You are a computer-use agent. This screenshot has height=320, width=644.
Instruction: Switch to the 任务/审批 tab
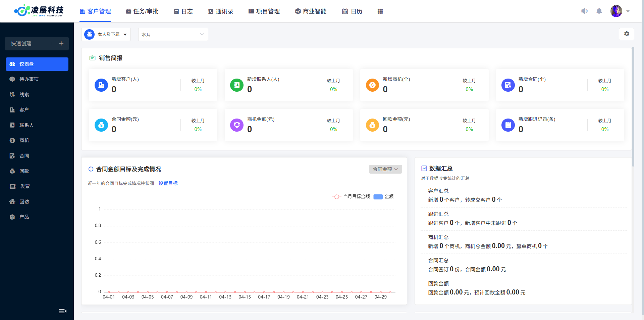click(x=142, y=11)
